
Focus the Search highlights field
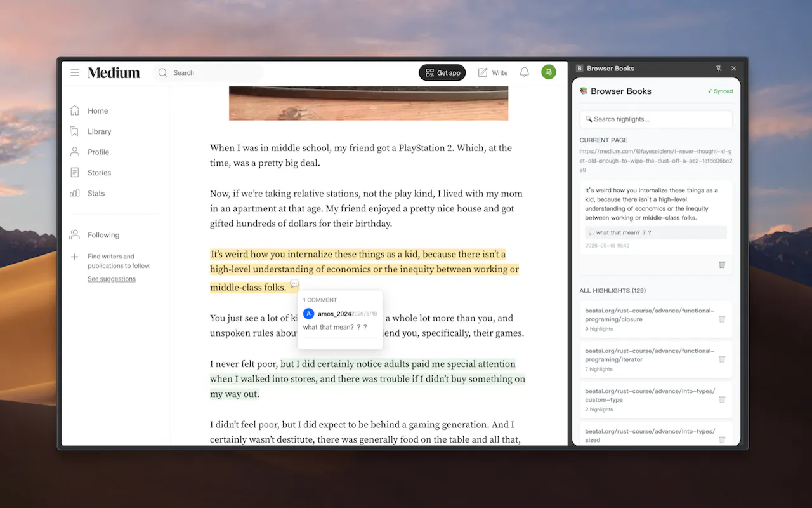click(x=656, y=119)
